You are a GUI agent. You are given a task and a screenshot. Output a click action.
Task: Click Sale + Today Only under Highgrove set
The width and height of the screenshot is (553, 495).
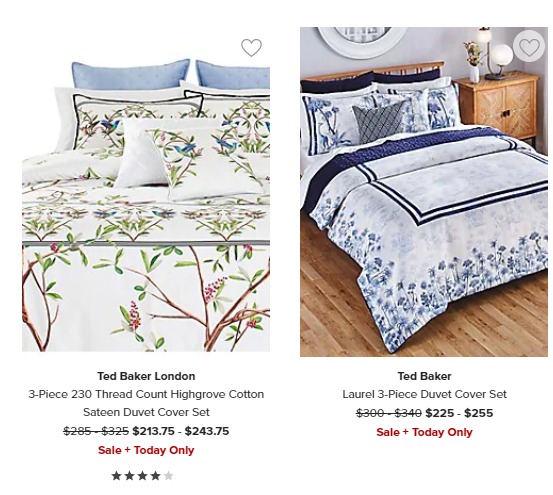point(146,450)
